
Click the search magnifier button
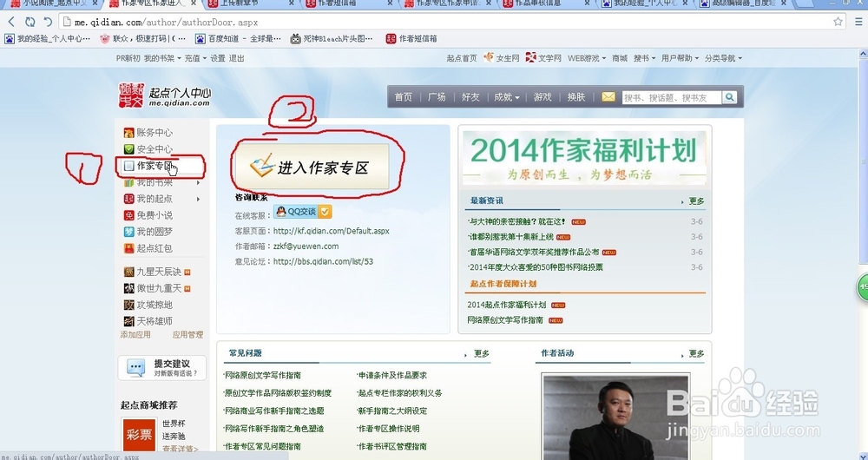[x=730, y=97]
